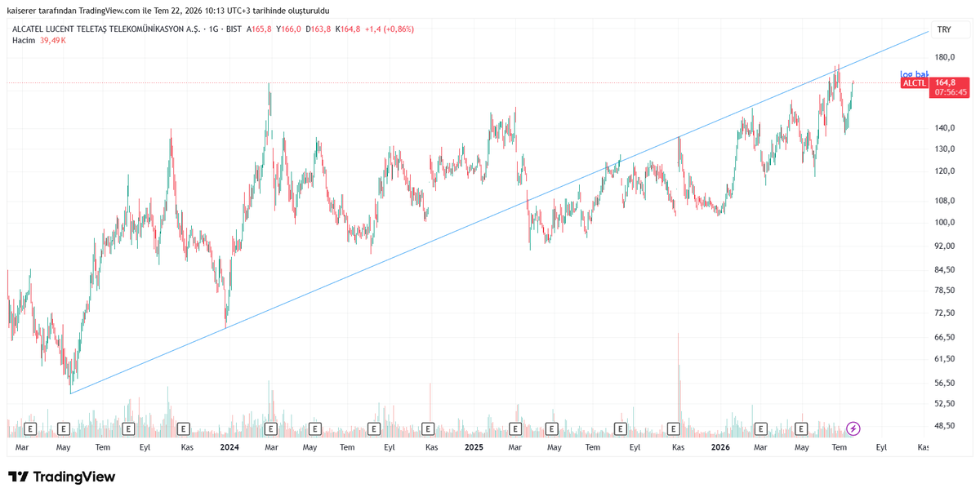Screen dimensions: 980x497
Task: Click the high price value 166,0
Action: 292,29
